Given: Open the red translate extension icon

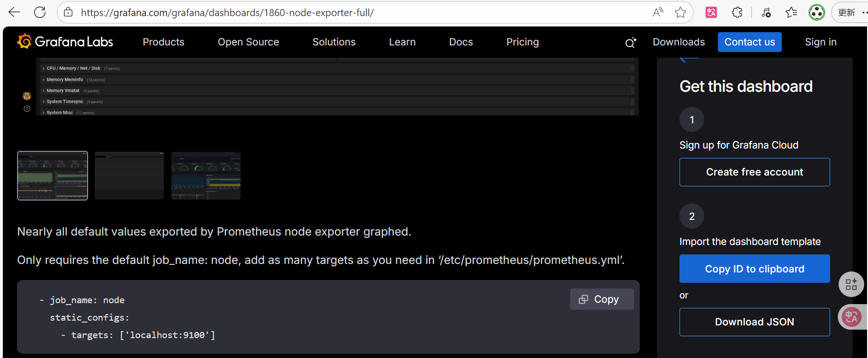Looking at the screenshot, I should pos(711,12).
